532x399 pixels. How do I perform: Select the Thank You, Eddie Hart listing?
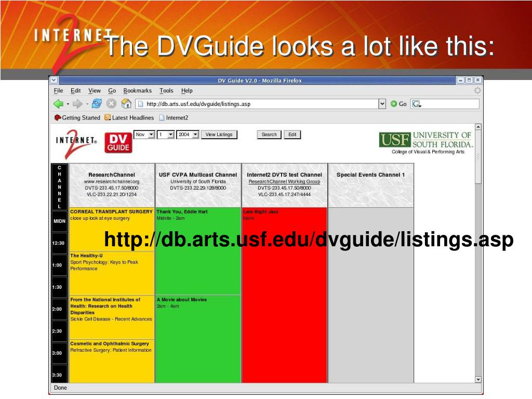tap(198, 251)
